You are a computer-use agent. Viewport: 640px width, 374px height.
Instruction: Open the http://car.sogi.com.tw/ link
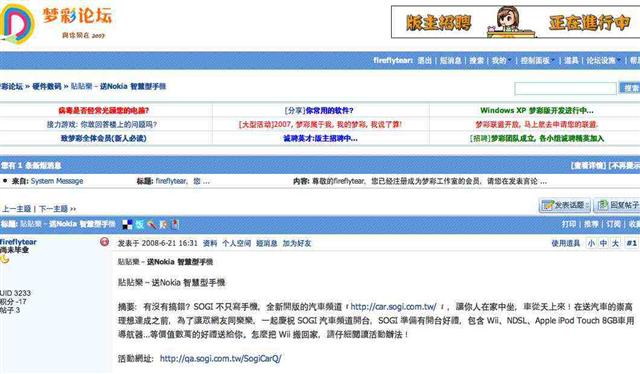click(x=393, y=307)
